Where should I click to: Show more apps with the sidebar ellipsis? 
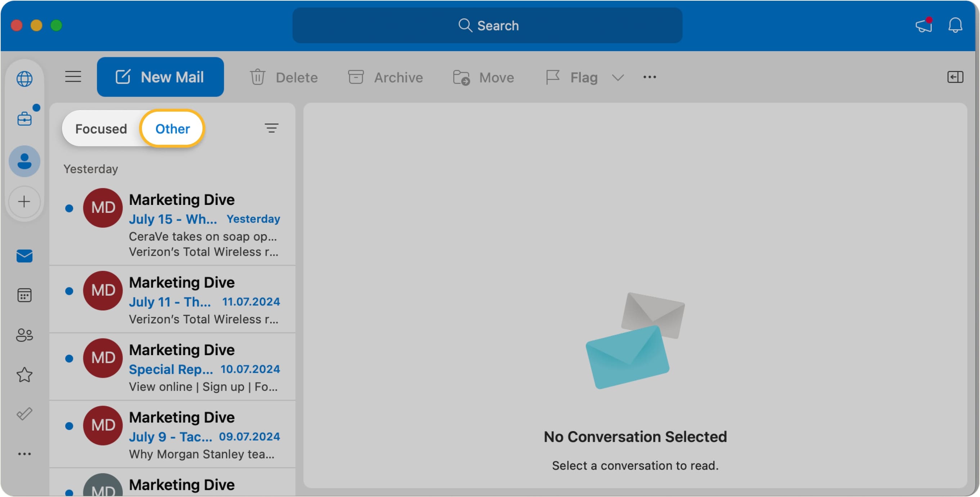pos(24,454)
